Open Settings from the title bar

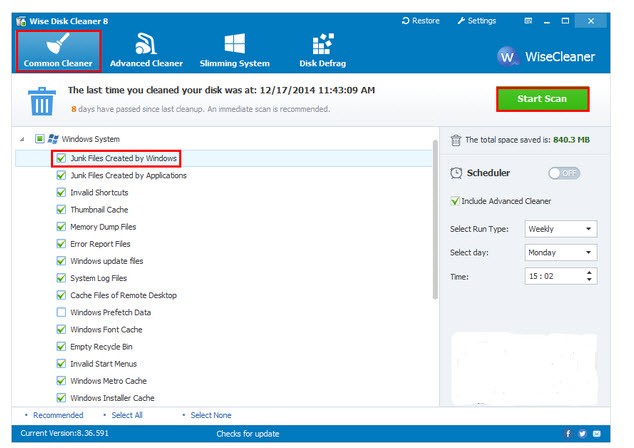[477, 21]
